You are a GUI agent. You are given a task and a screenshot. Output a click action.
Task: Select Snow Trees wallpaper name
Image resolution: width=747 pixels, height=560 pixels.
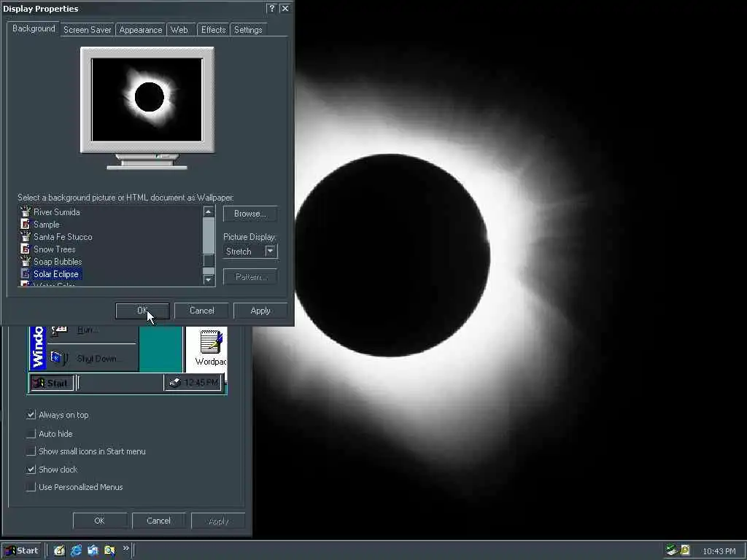pyautogui.click(x=54, y=249)
